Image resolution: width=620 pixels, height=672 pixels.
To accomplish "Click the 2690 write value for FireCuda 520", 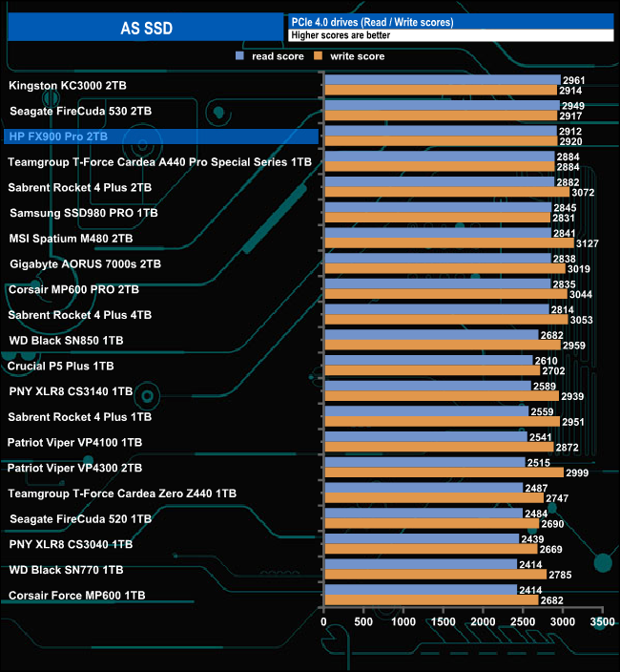I will coord(552,524).
